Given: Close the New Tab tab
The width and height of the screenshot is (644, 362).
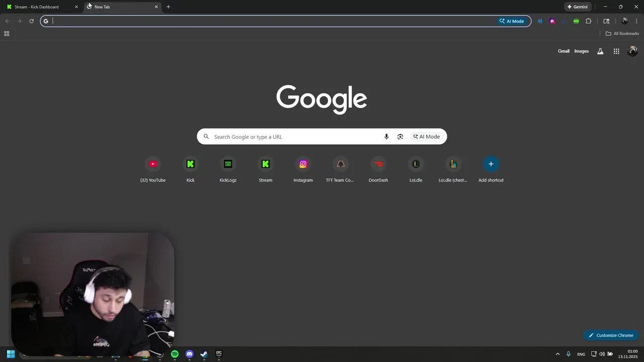Looking at the screenshot, I should pos(156,7).
